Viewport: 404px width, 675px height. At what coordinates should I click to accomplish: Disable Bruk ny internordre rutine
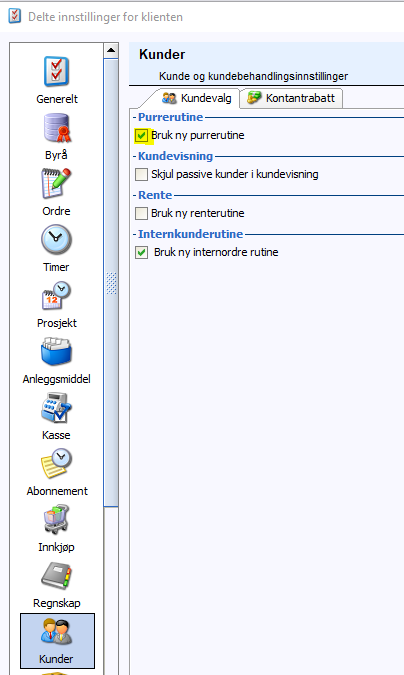141,252
